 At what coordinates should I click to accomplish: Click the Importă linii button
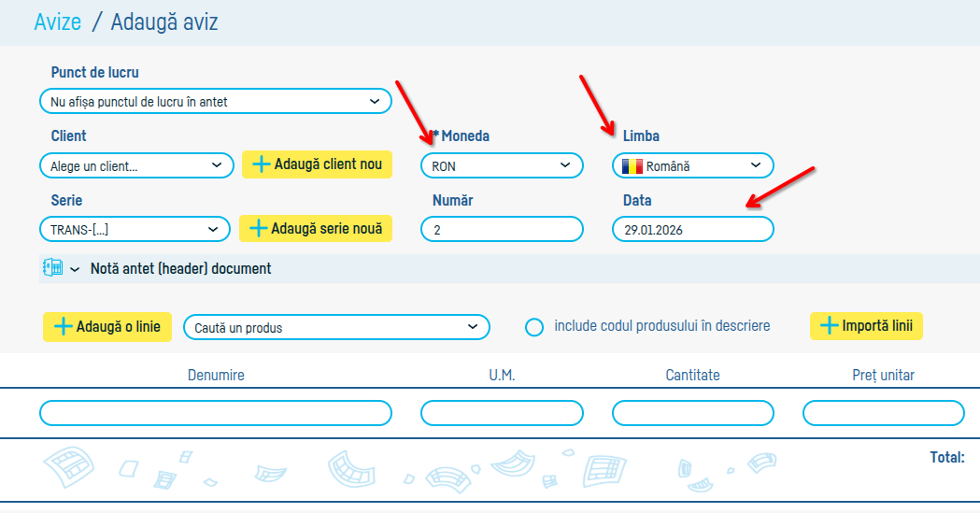coord(866,326)
